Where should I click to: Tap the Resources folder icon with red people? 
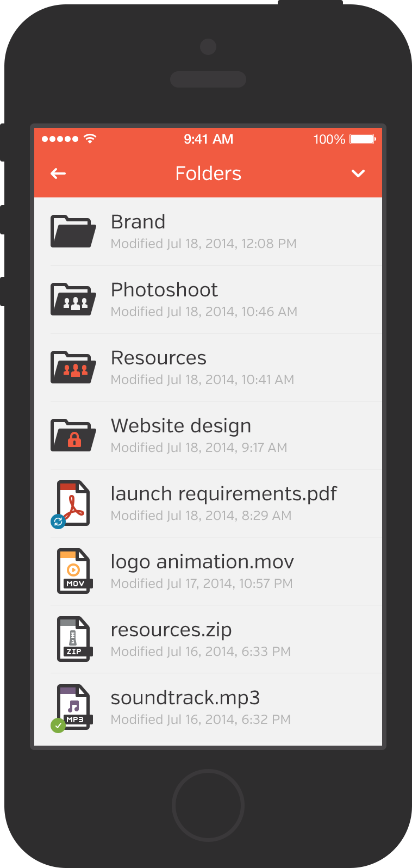[x=73, y=368]
